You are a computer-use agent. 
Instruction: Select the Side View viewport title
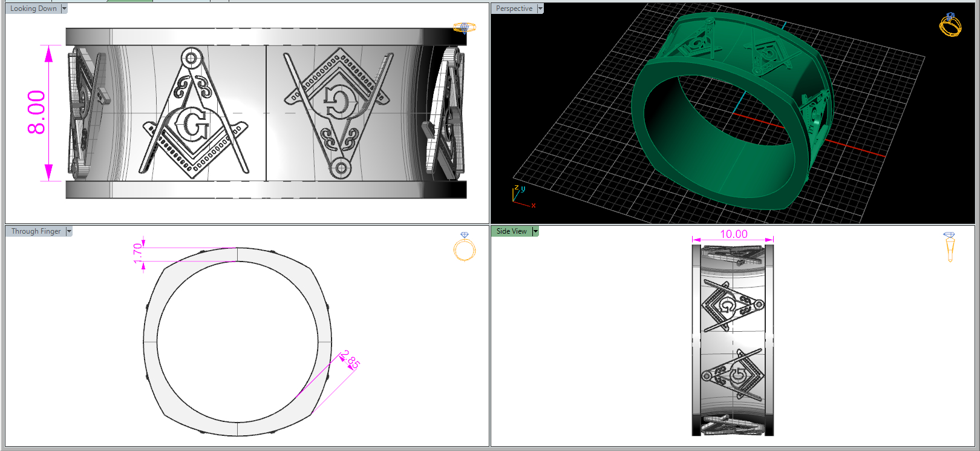click(x=512, y=231)
